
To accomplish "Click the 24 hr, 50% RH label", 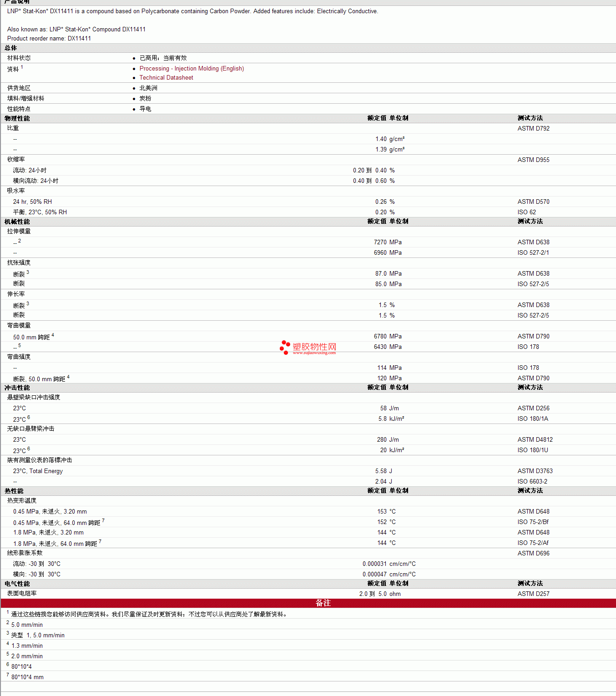I will [33, 202].
